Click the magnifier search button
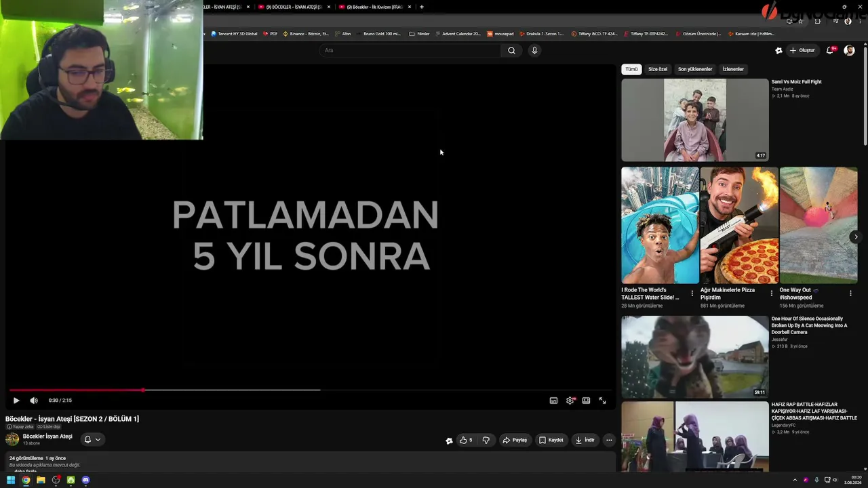868x488 pixels. click(511, 50)
